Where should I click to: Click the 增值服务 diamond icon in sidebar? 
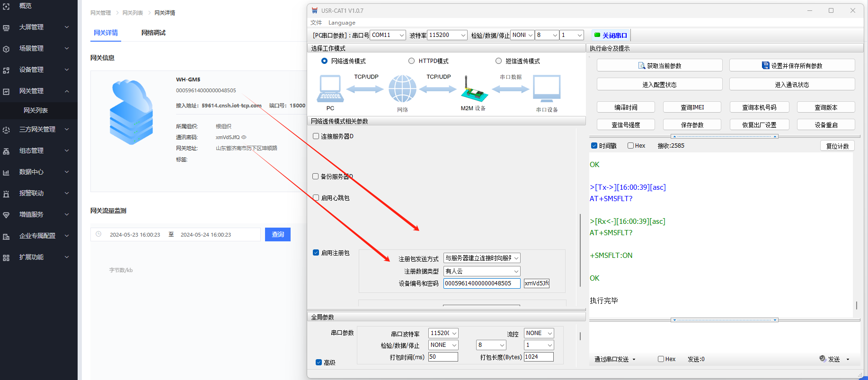click(x=6, y=215)
